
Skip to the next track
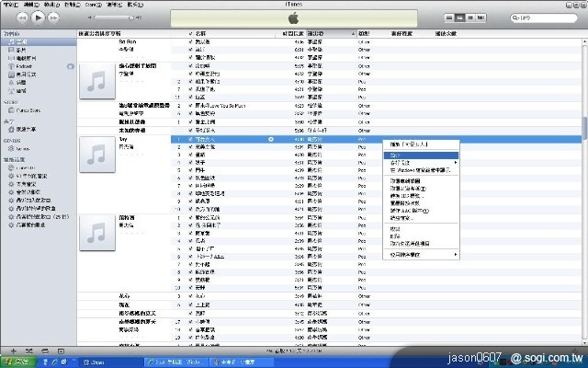tap(52, 17)
